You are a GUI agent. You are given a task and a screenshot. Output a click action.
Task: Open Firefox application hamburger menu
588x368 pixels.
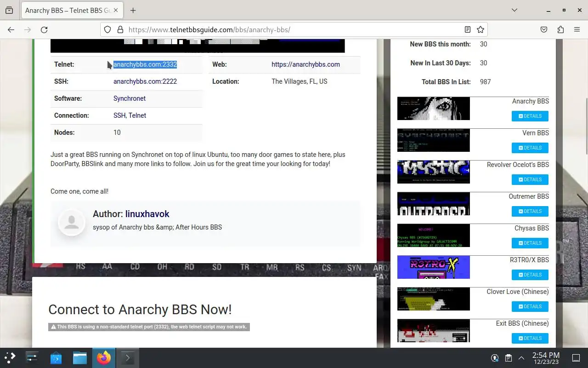pos(577,29)
